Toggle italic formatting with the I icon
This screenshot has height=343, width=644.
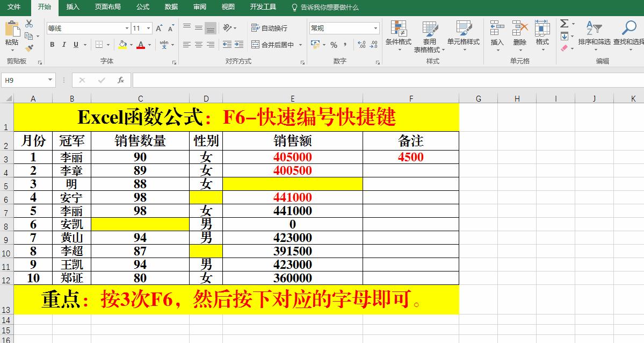pyautogui.click(x=64, y=45)
